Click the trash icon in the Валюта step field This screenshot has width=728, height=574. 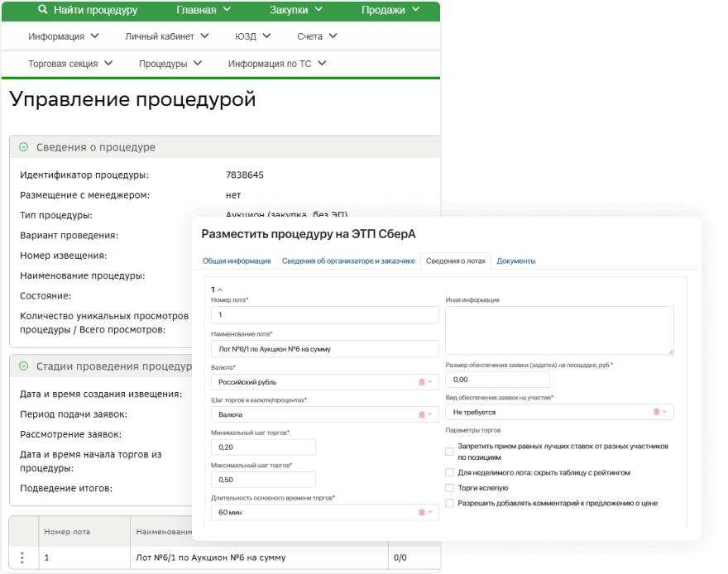tap(422, 413)
